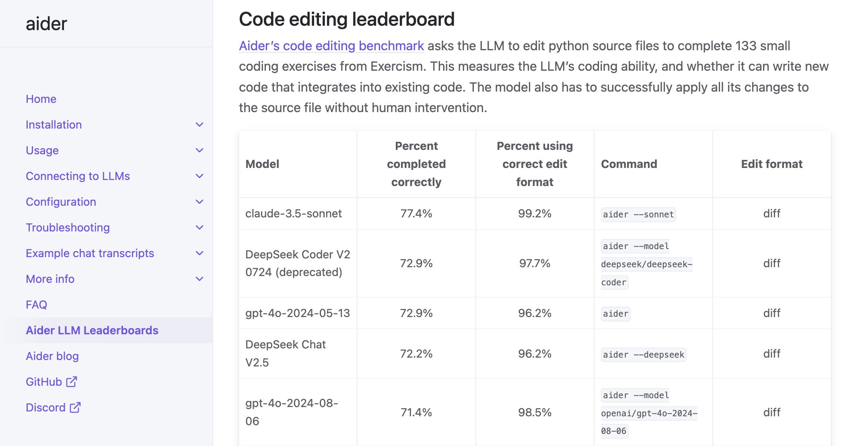Open the Aider blog link

click(x=52, y=356)
